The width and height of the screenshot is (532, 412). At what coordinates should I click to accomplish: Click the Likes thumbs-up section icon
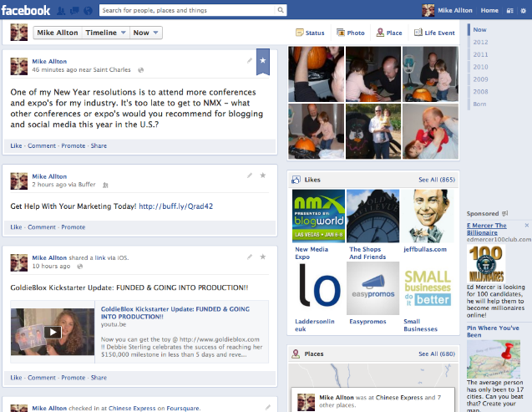click(296, 180)
